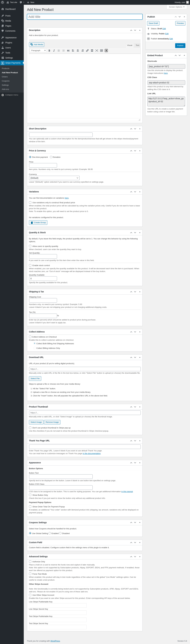The image size is (190, 644).
Task: Click the Publish button
Action: pyautogui.click(x=180, y=45)
